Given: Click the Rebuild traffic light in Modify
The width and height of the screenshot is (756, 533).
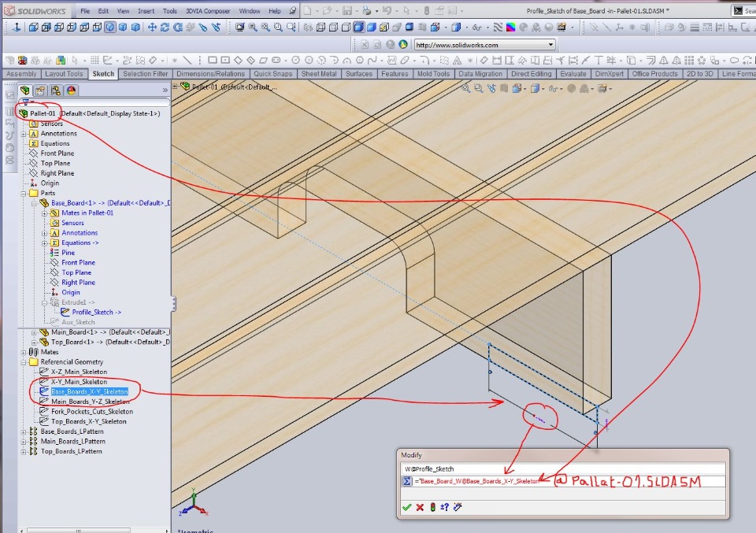Looking at the screenshot, I should [x=433, y=507].
